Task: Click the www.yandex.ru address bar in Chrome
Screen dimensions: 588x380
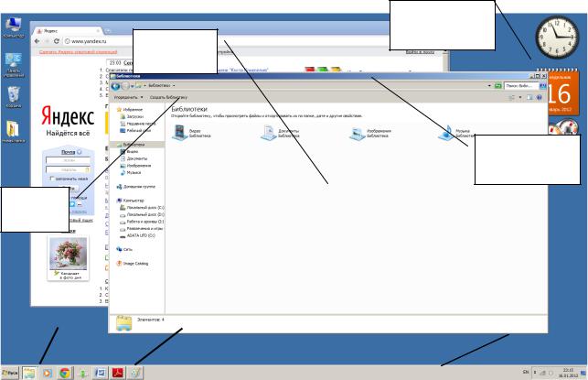Action: (x=89, y=41)
